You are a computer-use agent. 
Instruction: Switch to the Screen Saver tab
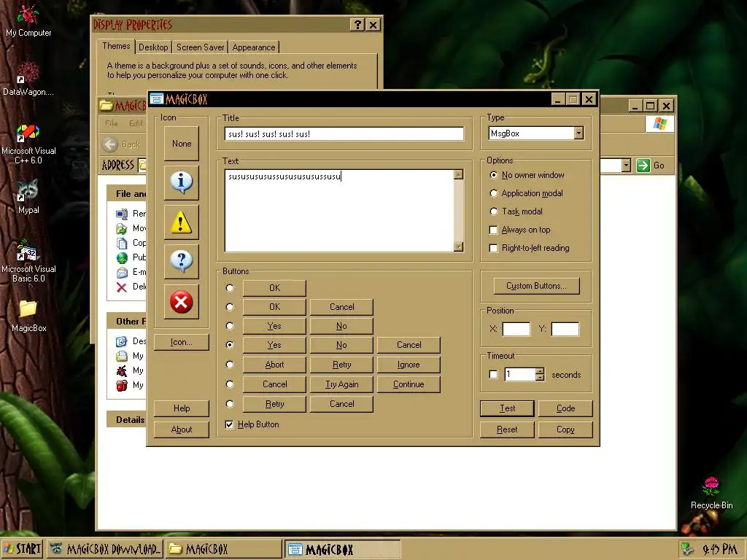click(x=200, y=47)
